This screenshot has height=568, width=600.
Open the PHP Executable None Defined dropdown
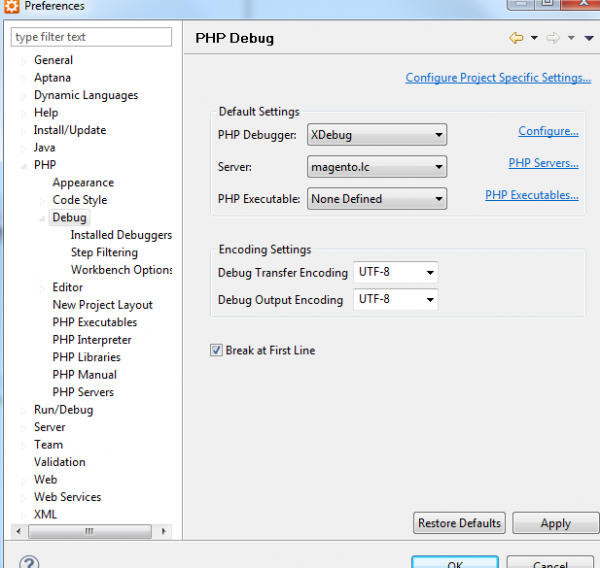pyautogui.click(x=377, y=199)
